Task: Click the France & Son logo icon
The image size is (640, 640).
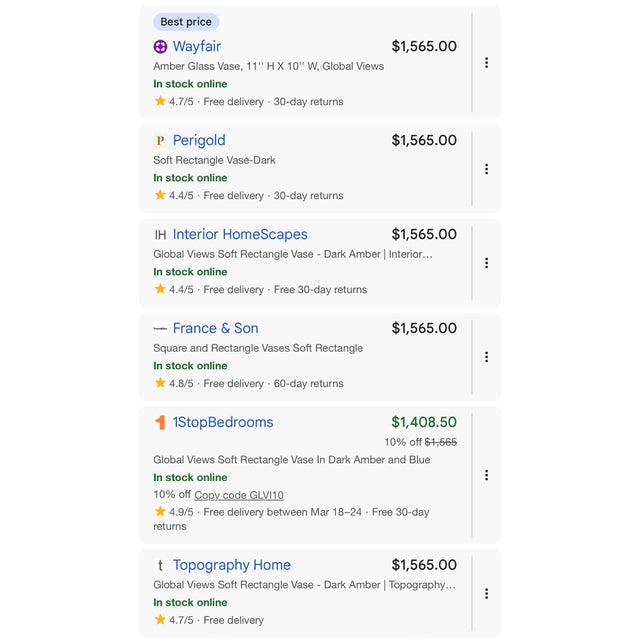Action: 160,328
